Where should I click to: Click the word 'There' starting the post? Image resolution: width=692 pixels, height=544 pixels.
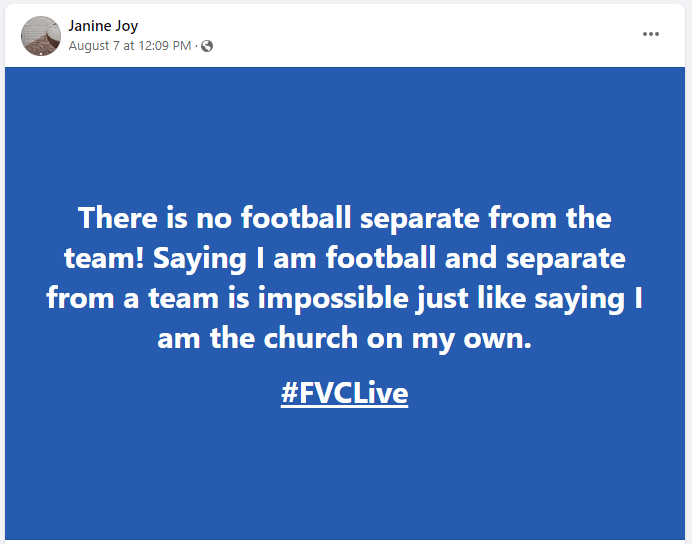click(x=118, y=218)
